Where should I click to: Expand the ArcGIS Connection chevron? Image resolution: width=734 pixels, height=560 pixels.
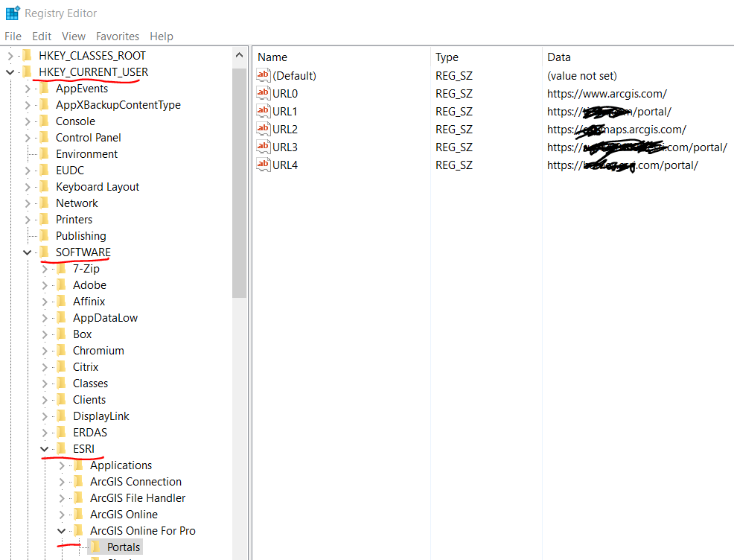61,482
